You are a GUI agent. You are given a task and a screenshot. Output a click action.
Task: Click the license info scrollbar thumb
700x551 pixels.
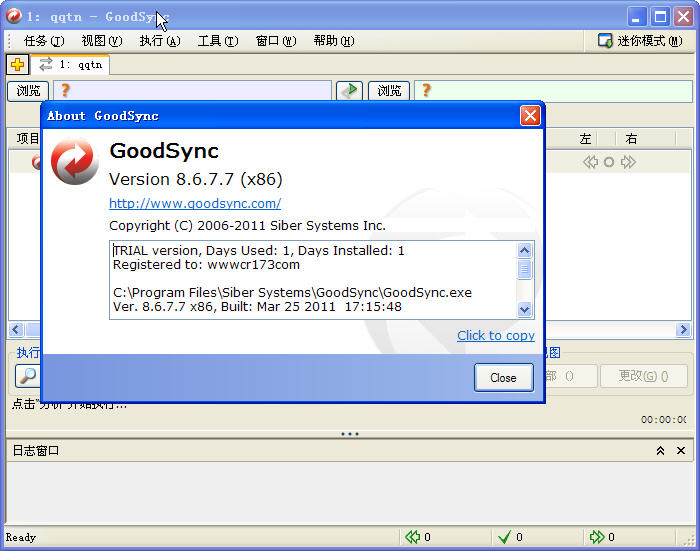click(x=525, y=269)
